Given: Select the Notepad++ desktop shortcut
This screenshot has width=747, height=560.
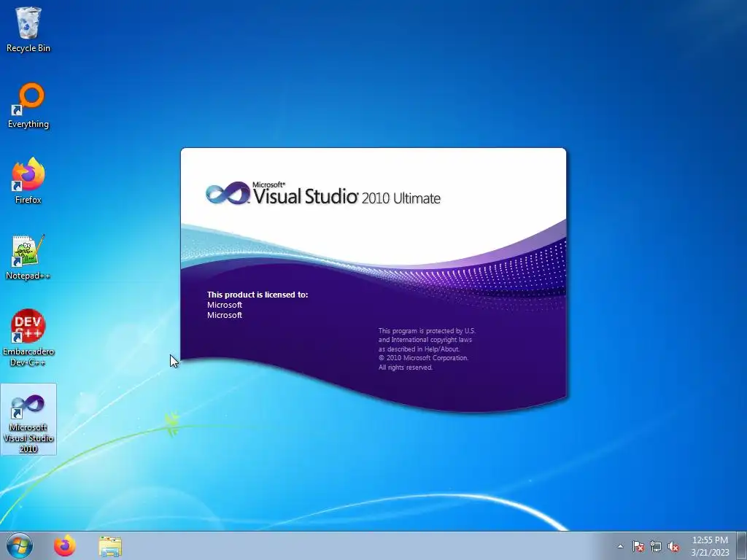Looking at the screenshot, I should [28, 257].
